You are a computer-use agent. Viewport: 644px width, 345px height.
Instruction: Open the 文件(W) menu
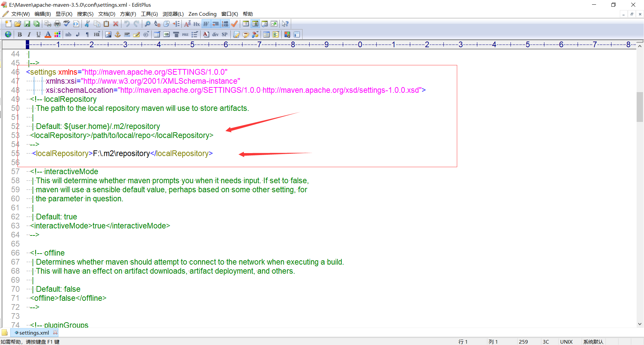(20, 14)
